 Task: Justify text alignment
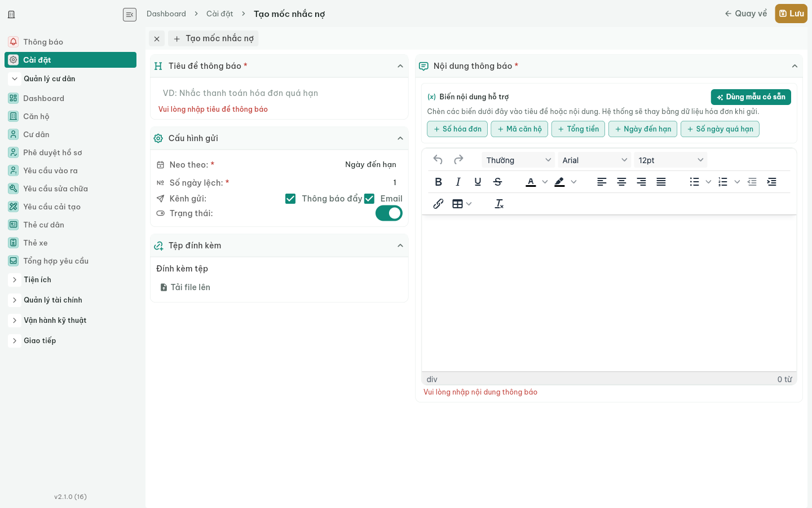click(661, 182)
